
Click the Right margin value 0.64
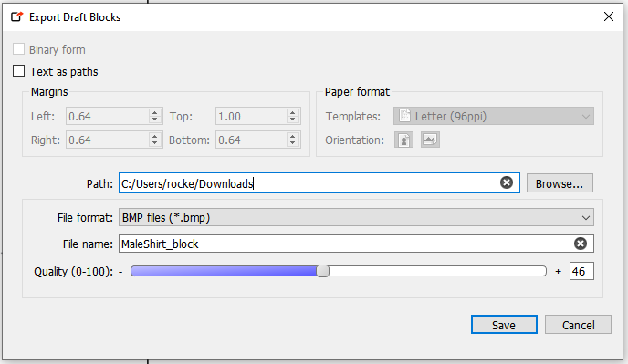[79, 140]
